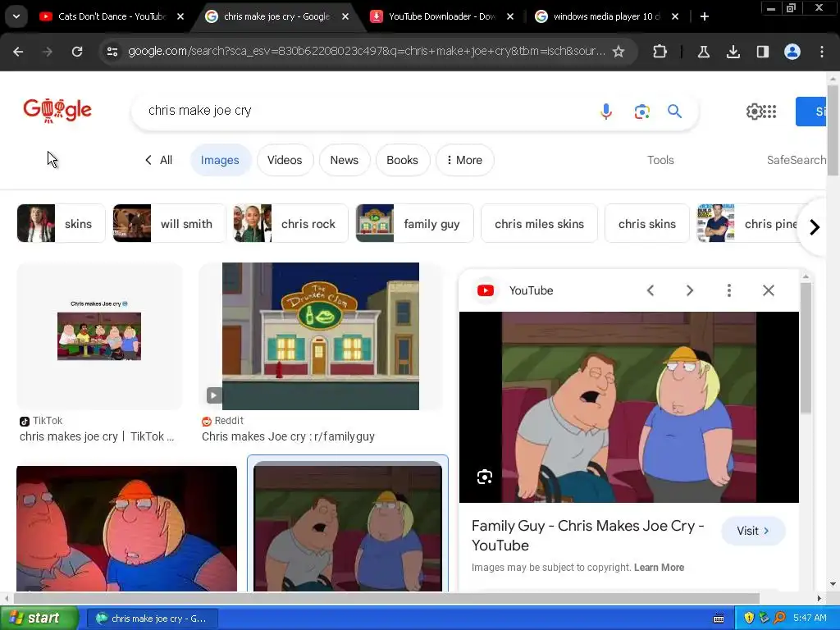Open the SafeSearch dropdown
Image resolution: width=840 pixels, height=630 pixels.
tap(796, 160)
